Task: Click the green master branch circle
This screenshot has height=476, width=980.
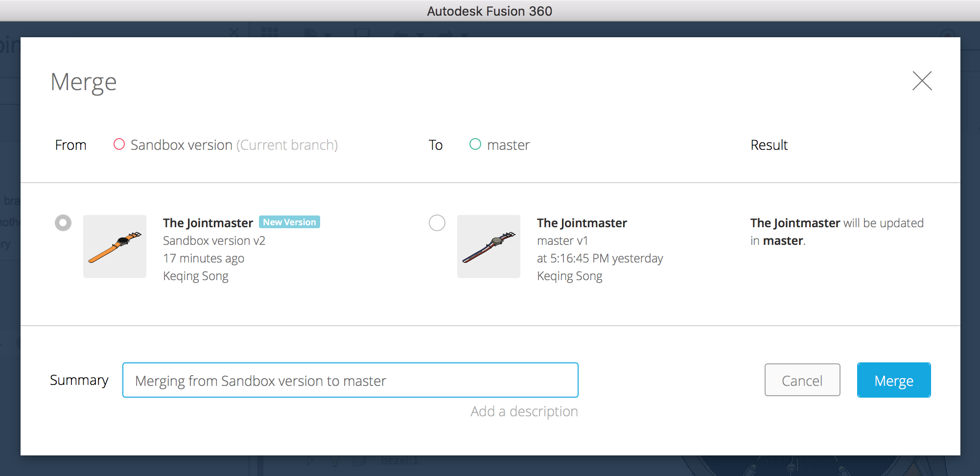Action: pos(475,144)
